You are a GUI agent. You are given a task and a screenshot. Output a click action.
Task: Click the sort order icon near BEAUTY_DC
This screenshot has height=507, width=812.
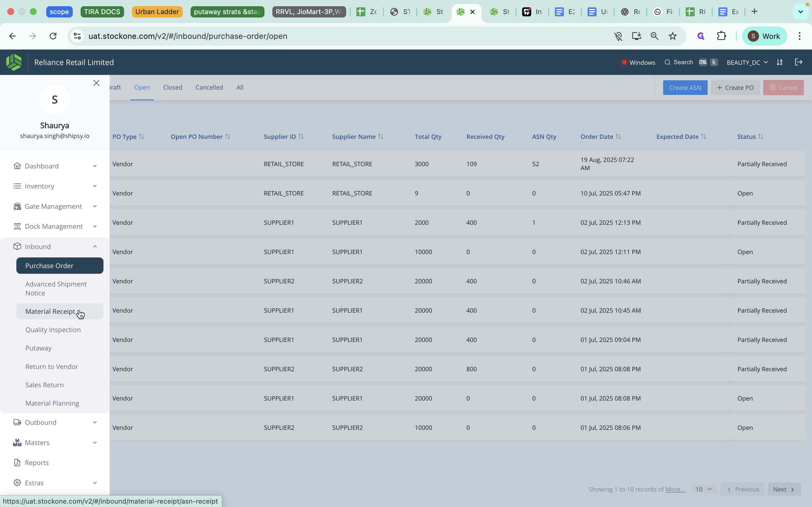coord(780,62)
